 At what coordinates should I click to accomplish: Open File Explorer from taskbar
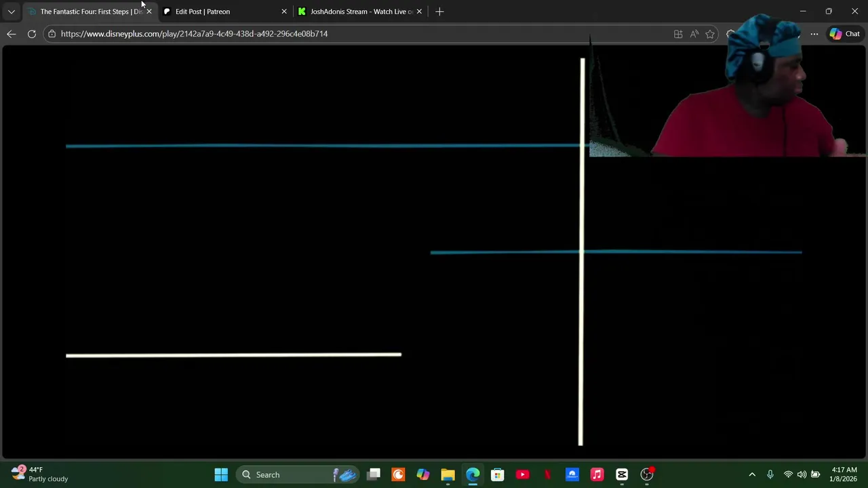coord(448,474)
